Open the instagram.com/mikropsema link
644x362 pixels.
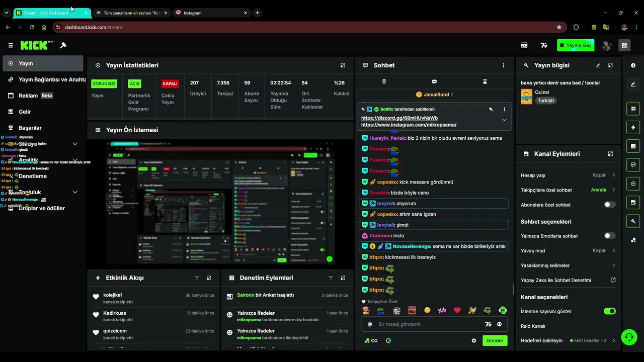tap(409, 125)
